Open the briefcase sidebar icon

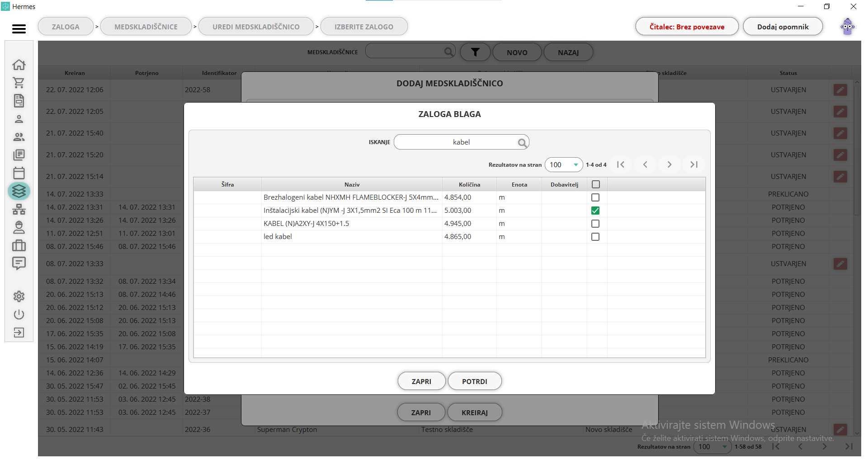19,245
